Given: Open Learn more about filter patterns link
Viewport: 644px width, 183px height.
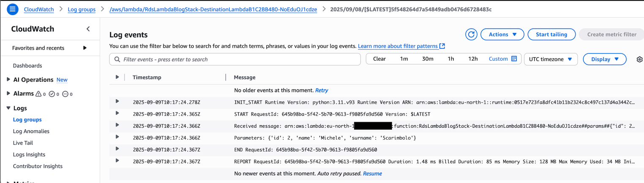Looking at the screenshot, I should tap(398, 46).
